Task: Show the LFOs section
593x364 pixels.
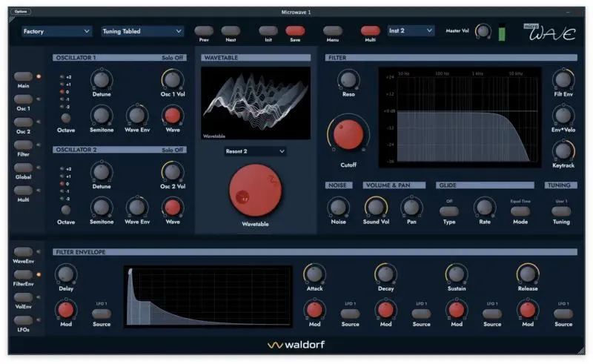Action: 24,320
